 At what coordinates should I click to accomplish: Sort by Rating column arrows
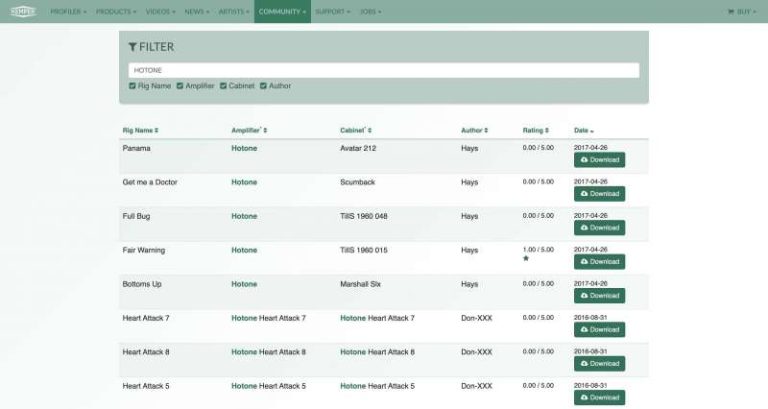point(548,131)
